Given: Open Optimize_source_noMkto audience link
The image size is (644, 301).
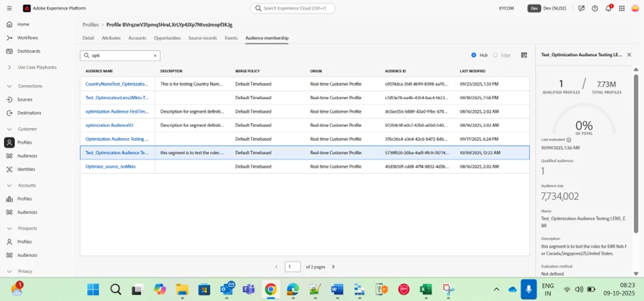Looking at the screenshot, I should click(110, 166).
